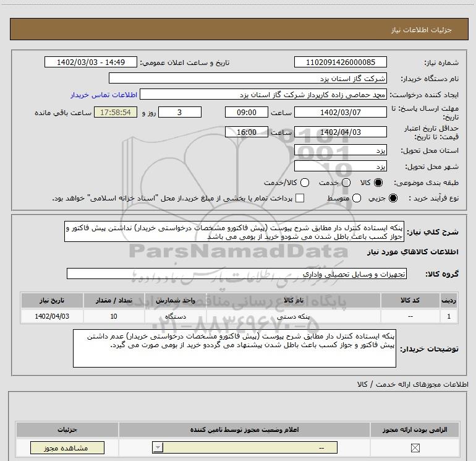
Task: Click the remaining days field showing 3
Action: coord(180,112)
